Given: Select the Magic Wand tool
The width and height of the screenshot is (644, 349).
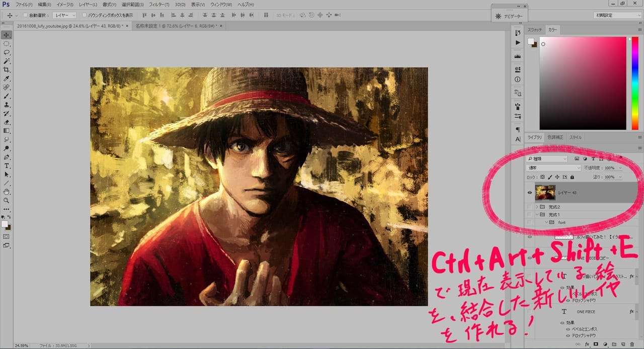Looking at the screenshot, I should pos(7,61).
